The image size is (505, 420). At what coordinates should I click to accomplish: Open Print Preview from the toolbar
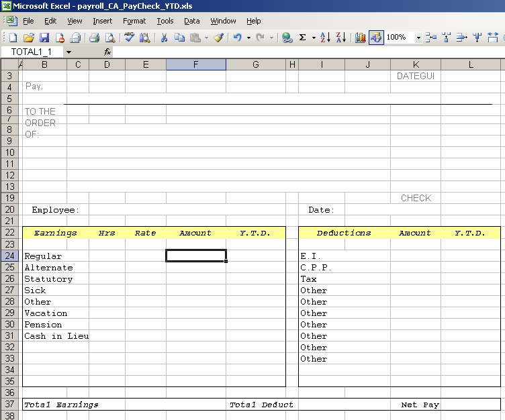tap(109, 38)
